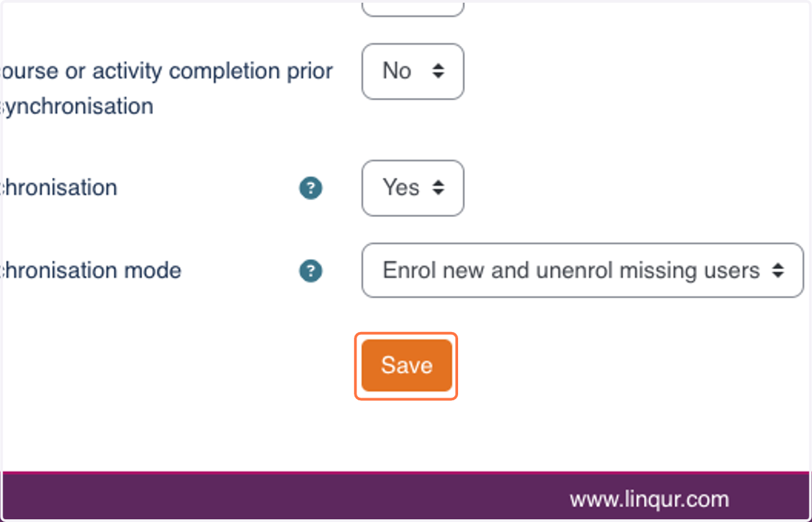This screenshot has width=812, height=522.
Task: Select the 'Enrol new and unenrol missing users' text
Action: pyautogui.click(x=571, y=270)
